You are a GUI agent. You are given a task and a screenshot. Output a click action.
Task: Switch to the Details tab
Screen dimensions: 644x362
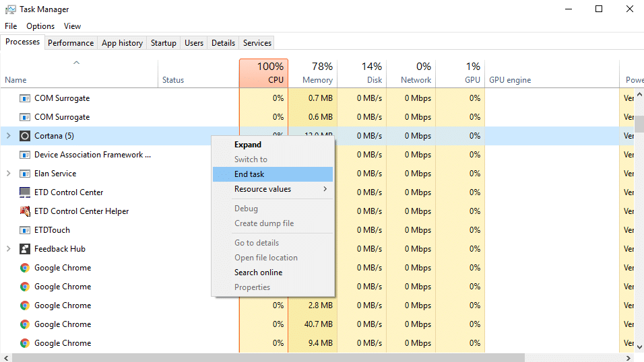click(x=223, y=42)
